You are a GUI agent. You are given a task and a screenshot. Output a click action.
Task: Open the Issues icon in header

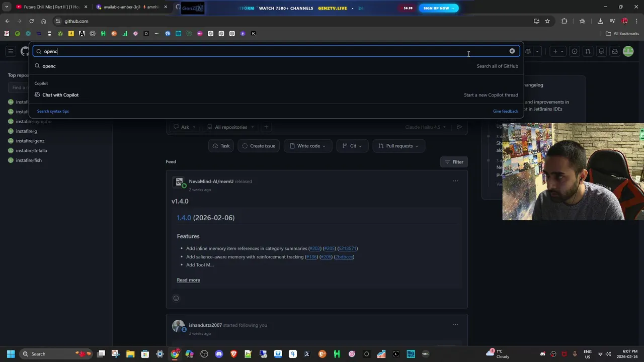point(575,51)
